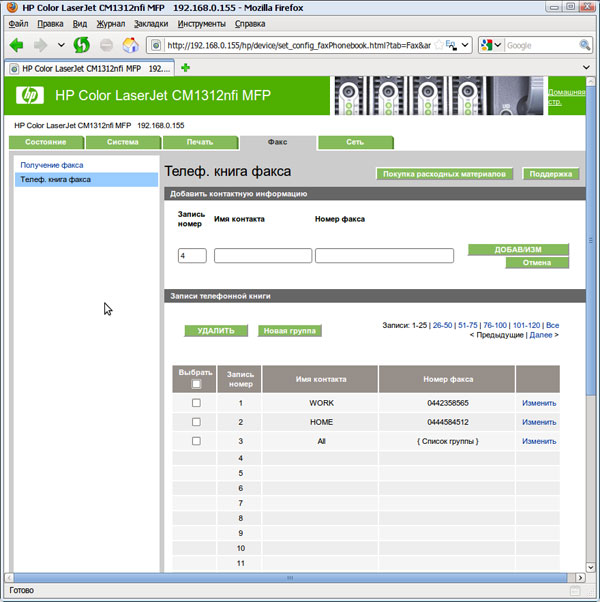
Task: Click the vertical scrollbar thumb
Action: point(590,240)
